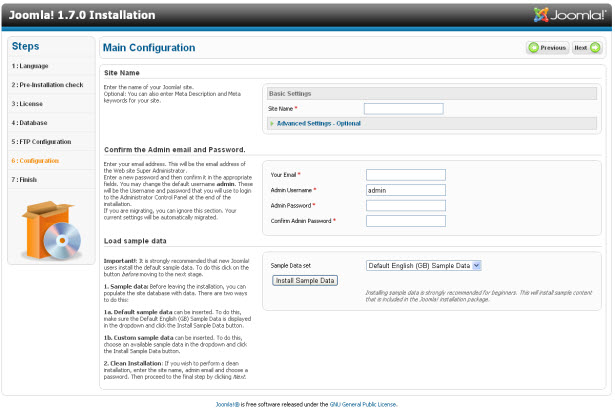Open the Sample Data set dropdown
The width and height of the screenshot is (615, 411).
coord(424,265)
